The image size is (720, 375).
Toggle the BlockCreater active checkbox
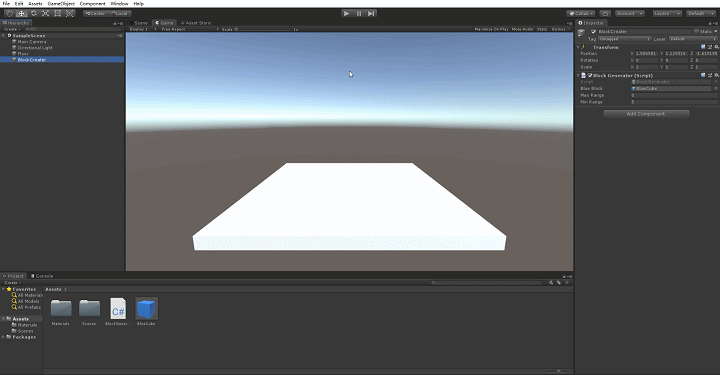(594, 32)
